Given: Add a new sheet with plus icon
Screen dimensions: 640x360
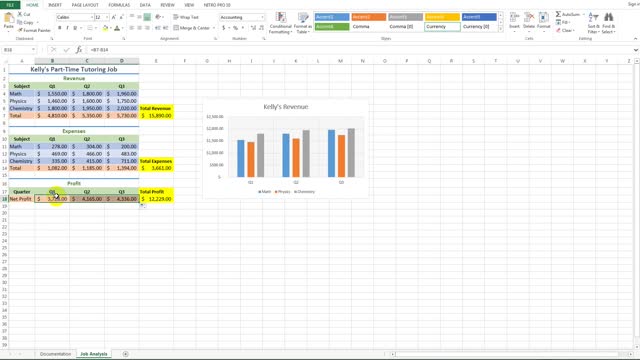Looking at the screenshot, I should pyautogui.click(x=125, y=354).
